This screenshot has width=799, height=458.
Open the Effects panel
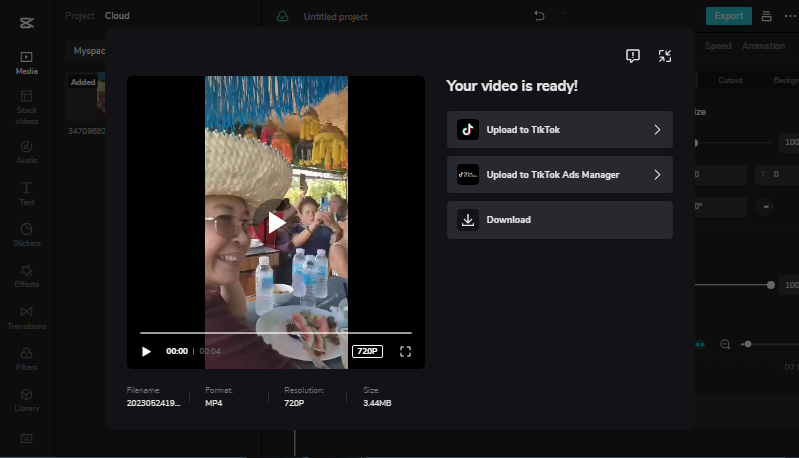coord(27,275)
